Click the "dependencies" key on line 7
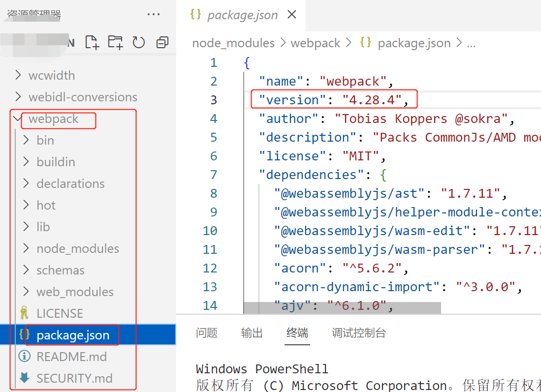Screen dimensions: 541x392 [x=312, y=175]
